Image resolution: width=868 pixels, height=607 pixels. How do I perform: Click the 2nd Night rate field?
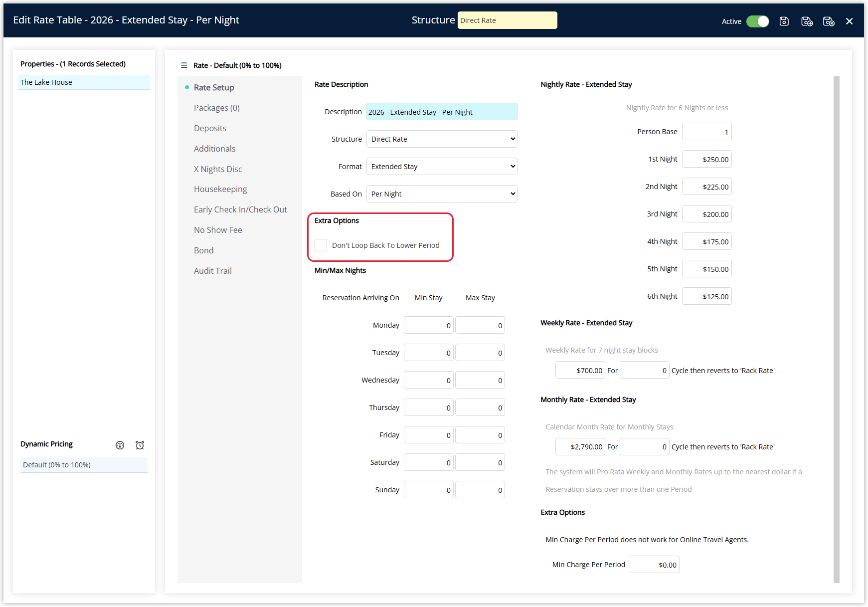pos(706,187)
